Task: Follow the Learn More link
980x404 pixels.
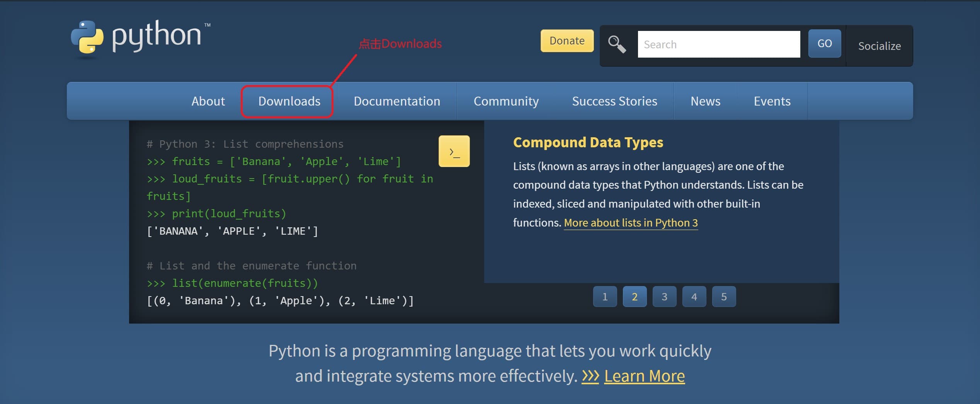Action: click(x=644, y=376)
